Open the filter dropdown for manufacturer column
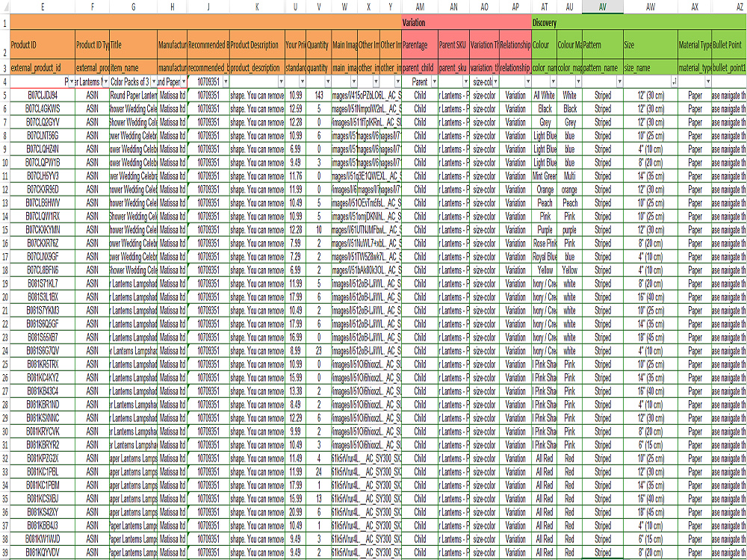 pyautogui.click(x=184, y=82)
